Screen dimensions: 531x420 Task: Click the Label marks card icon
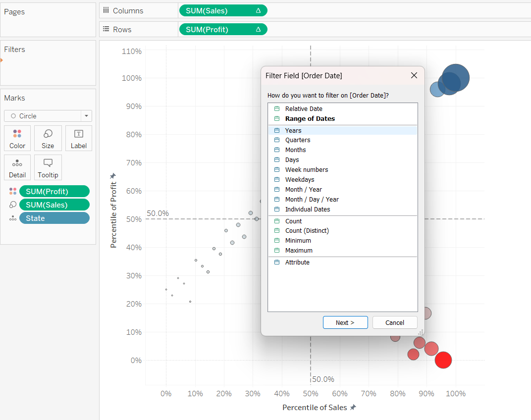pos(78,138)
